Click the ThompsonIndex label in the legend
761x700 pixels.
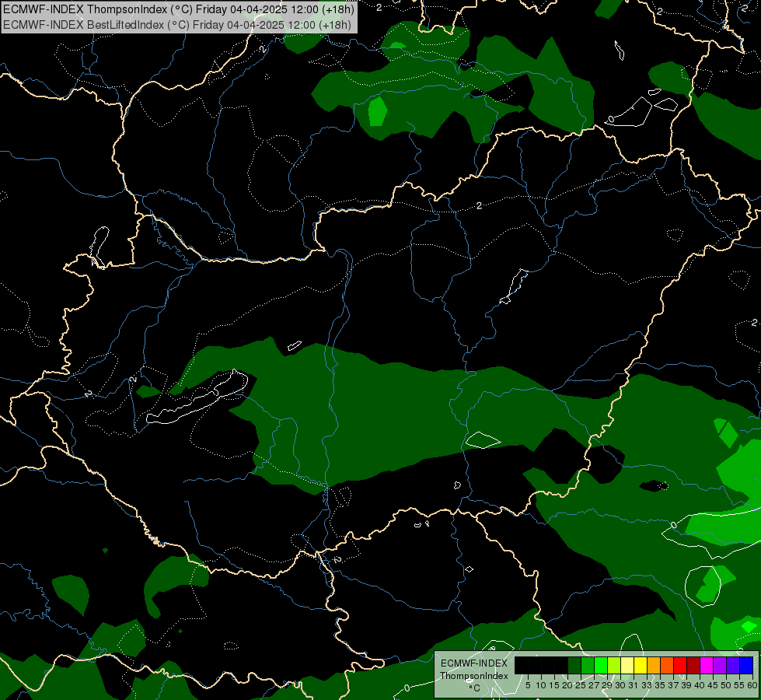click(474, 676)
